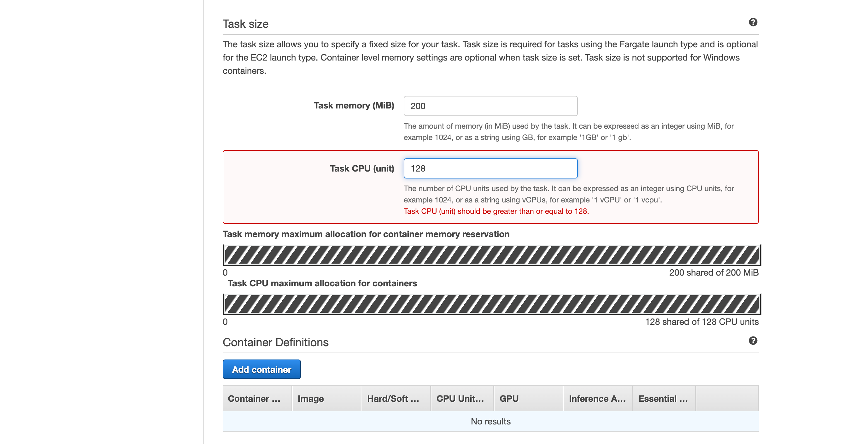Click inside the Task memory (MiB) input

(x=490, y=106)
